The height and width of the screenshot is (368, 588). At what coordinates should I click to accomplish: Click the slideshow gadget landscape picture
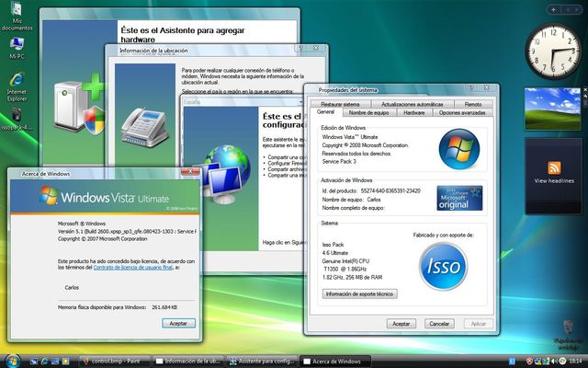pos(553,109)
